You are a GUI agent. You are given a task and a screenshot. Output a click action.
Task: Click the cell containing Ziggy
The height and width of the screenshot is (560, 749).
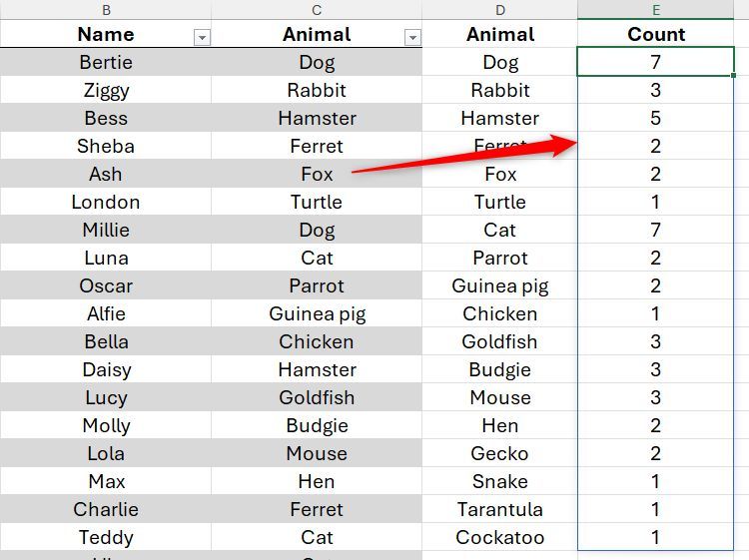(106, 90)
